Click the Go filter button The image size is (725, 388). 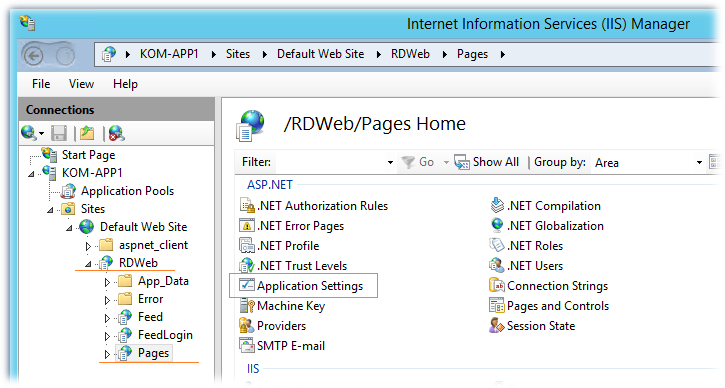[x=418, y=162]
